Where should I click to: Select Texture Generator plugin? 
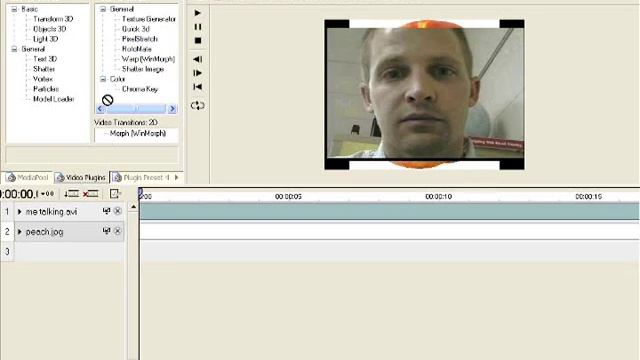[x=149, y=19]
